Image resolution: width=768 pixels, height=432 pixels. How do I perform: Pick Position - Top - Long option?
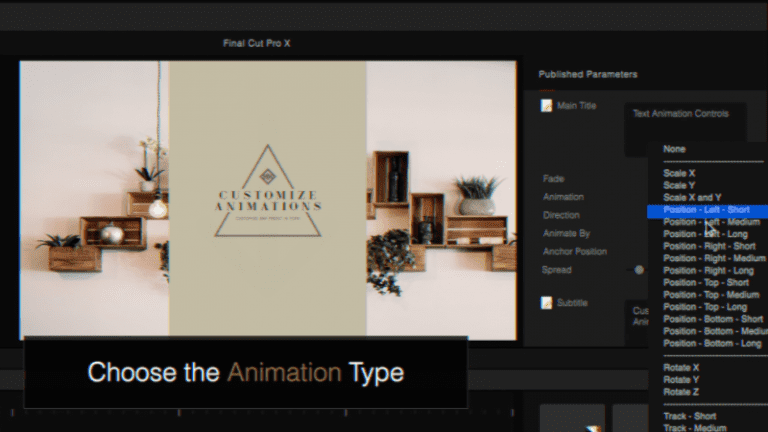point(705,307)
